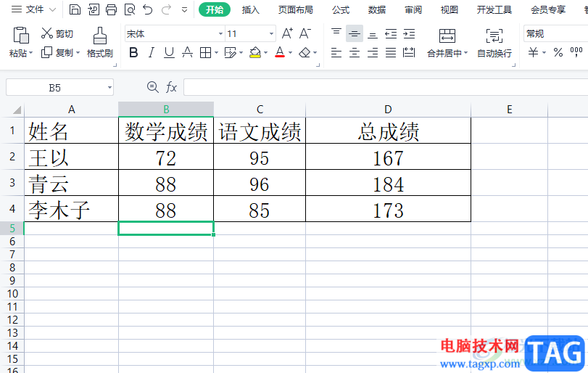Expand the borders dropdown arrow
The width and height of the screenshot is (588, 373).
pos(216,53)
